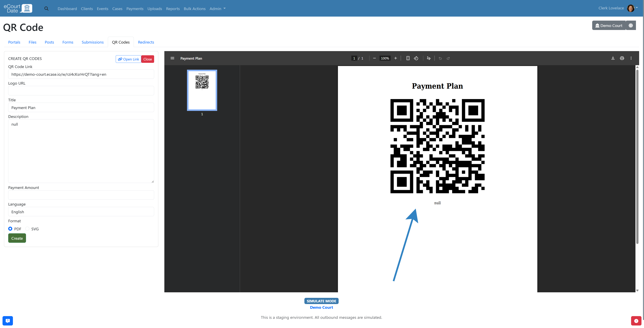Screen dimensions: 644x328
Task: Click the Demo Court button
Action: coord(609,25)
